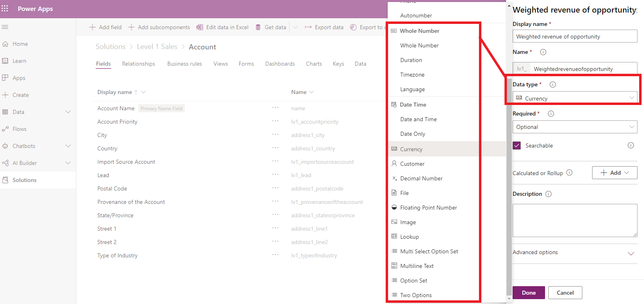
Task: Open the Required Optional dropdown
Action: pos(575,127)
